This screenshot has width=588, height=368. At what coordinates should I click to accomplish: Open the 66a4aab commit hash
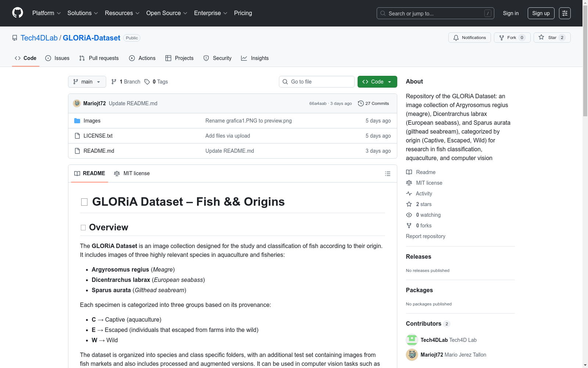click(318, 103)
